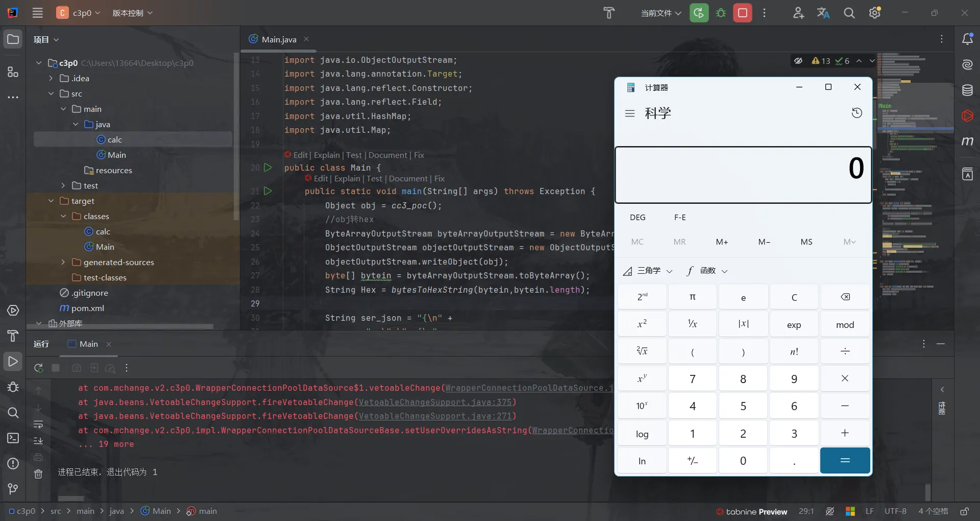Select pom.xml in the project tree

tap(87, 308)
